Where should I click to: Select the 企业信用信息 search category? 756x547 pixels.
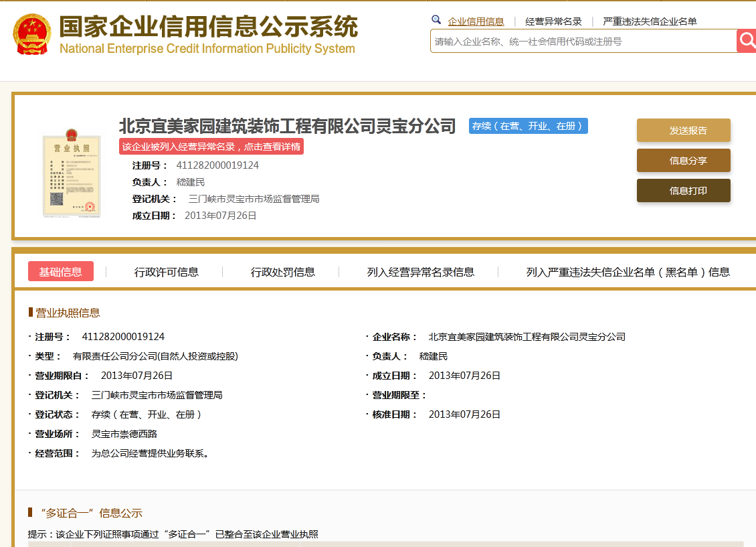click(x=476, y=21)
